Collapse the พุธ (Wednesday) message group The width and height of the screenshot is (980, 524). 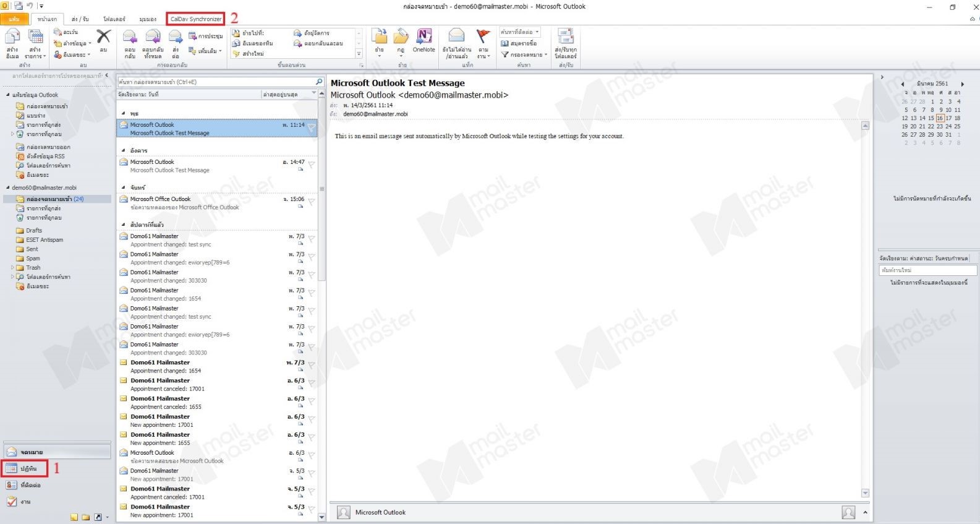pos(124,113)
